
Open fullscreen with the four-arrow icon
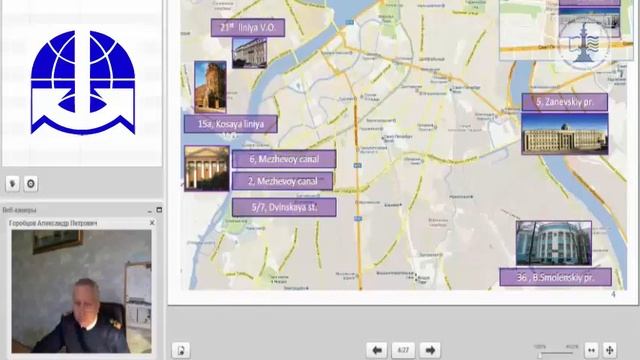tap(609, 350)
